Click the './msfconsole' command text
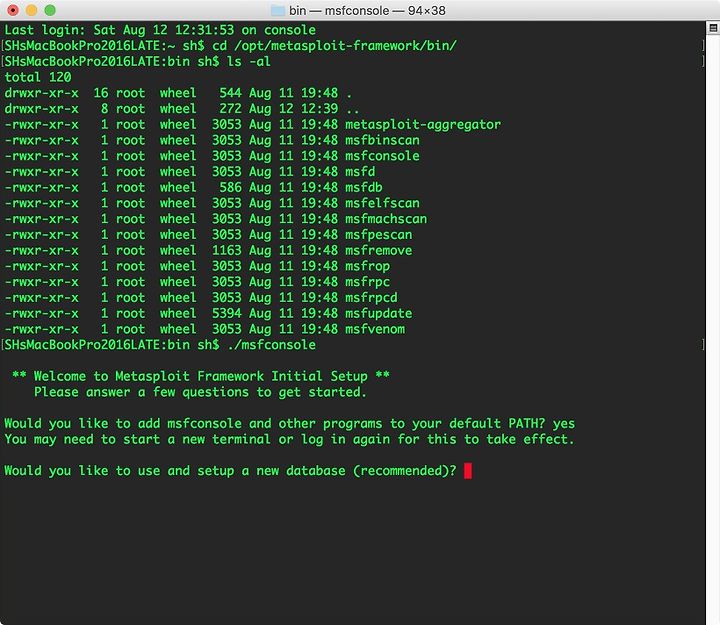The image size is (720, 625). click(x=271, y=344)
